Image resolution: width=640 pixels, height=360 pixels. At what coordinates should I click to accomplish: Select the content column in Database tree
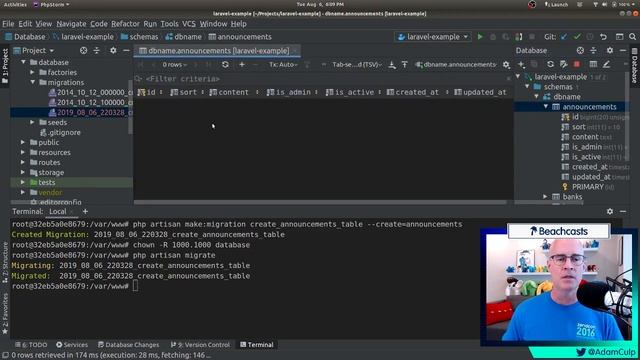point(585,137)
